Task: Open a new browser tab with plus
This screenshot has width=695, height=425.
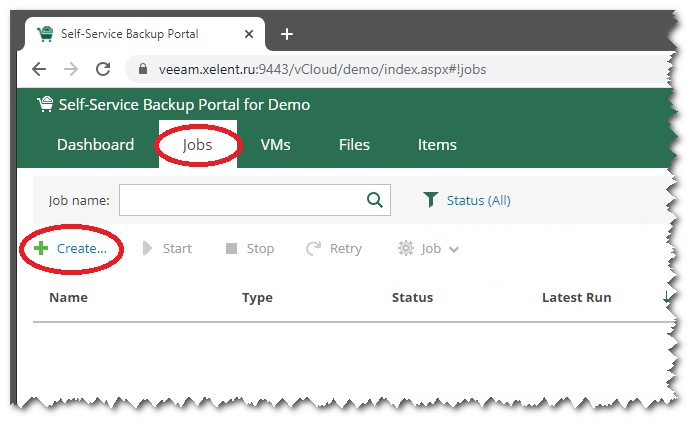Action: [287, 34]
